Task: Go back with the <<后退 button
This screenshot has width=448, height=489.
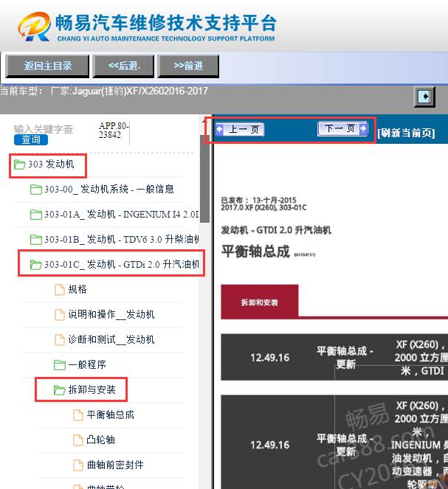Action: click(124, 66)
